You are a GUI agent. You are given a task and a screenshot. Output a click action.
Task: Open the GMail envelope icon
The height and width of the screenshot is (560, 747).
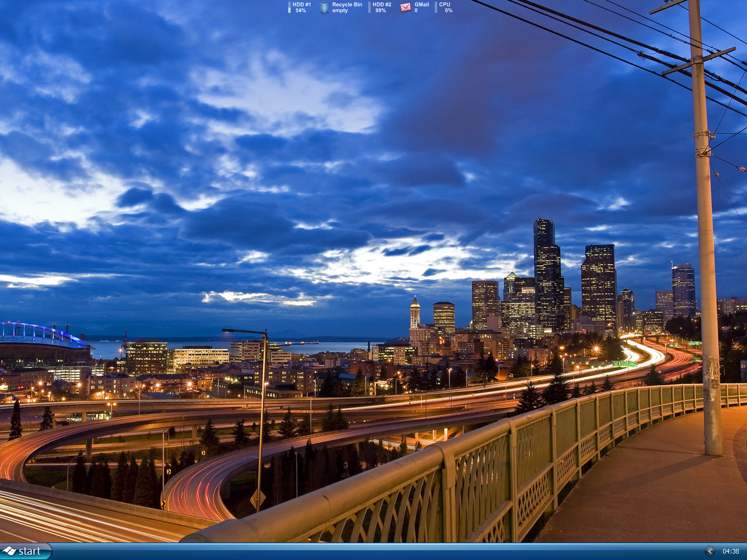click(x=406, y=7)
